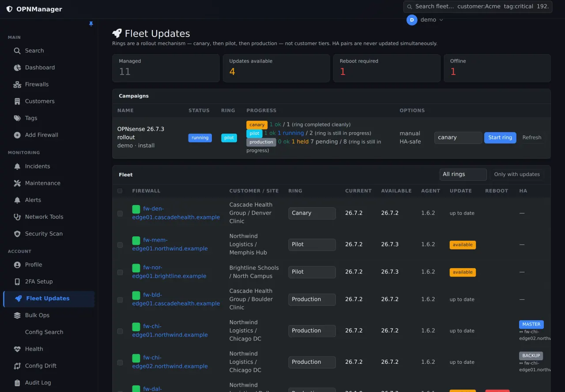Click the magnifier icon in fleet search box
The height and width of the screenshot is (392, 565).
click(410, 7)
